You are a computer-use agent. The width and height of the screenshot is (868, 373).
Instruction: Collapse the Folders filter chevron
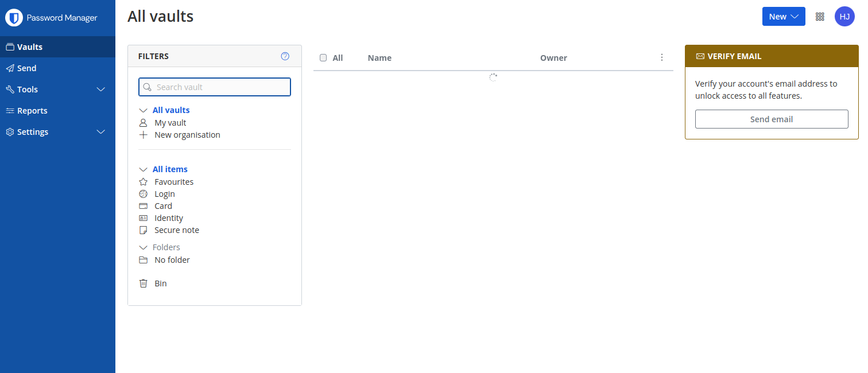tap(144, 247)
